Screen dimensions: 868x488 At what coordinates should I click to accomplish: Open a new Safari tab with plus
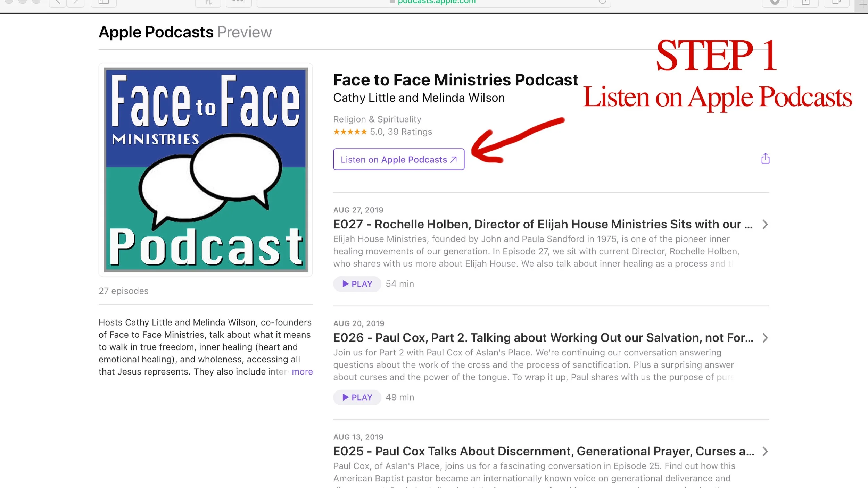coord(863,5)
